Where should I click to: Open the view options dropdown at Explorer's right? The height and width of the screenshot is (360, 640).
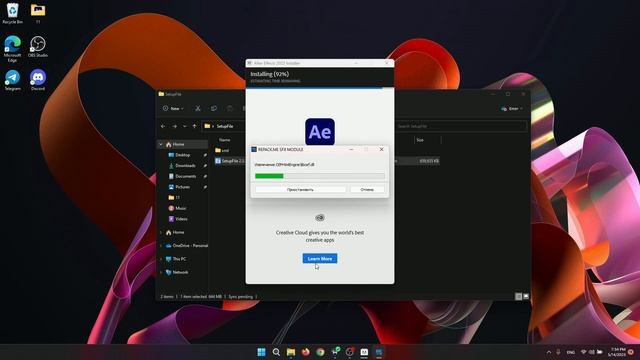(x=512, y=109)
